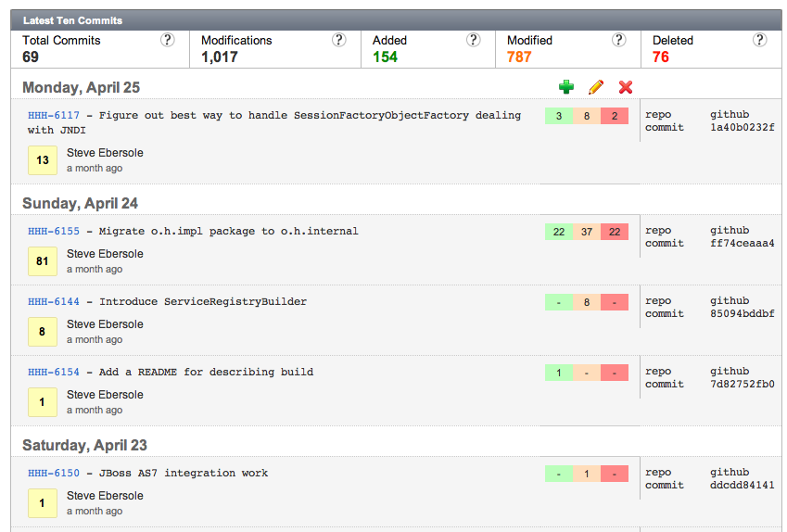
Task: Click the Saturday, April 23 date heading
Action: [85, 445]
